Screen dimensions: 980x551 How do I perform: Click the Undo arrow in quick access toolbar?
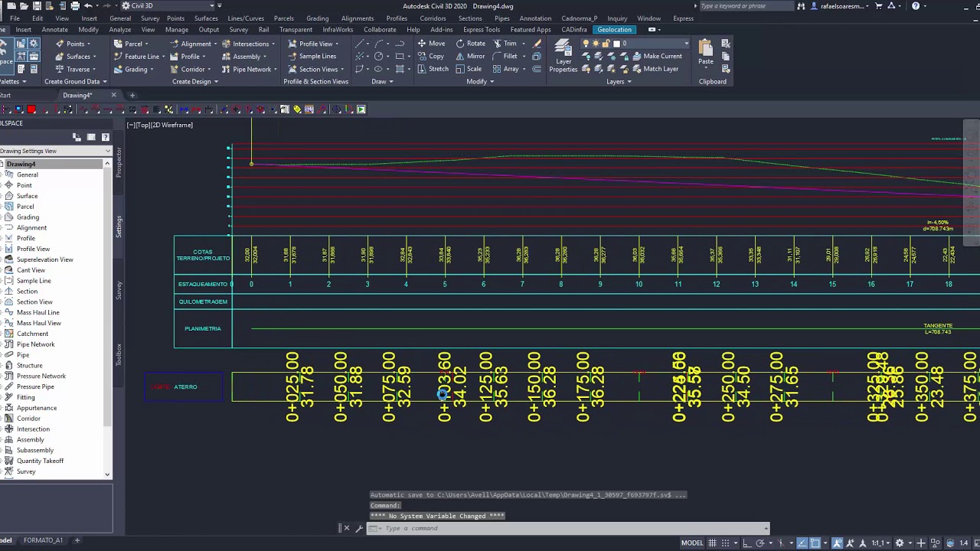click(88, 5)
